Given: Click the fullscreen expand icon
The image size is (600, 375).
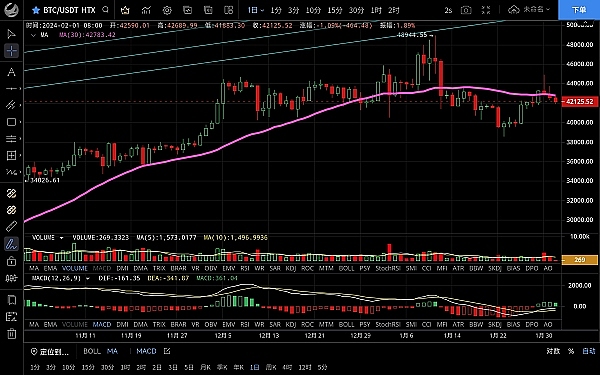Looking at the screenshot, I should 486,10.
